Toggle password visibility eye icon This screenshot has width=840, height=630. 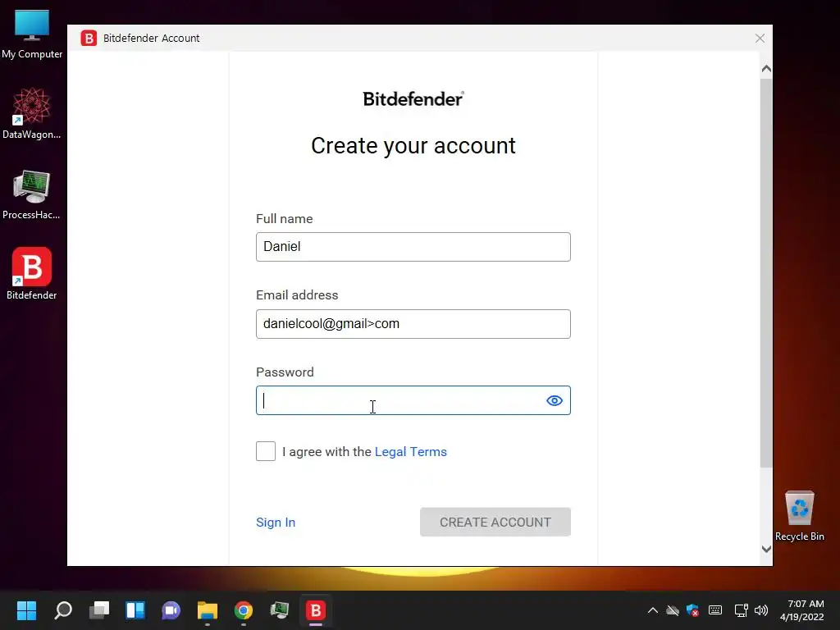pyautogui.click(x=554, y=400)
